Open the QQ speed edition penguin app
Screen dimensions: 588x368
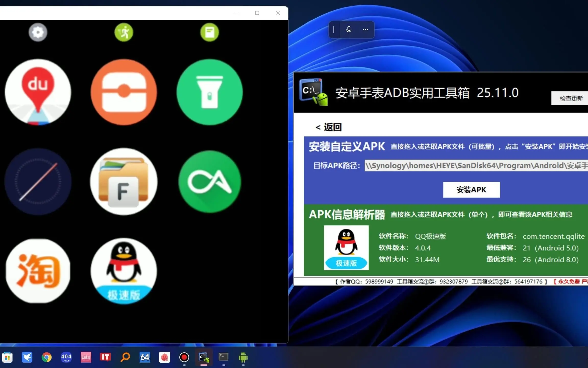(124, 271)
